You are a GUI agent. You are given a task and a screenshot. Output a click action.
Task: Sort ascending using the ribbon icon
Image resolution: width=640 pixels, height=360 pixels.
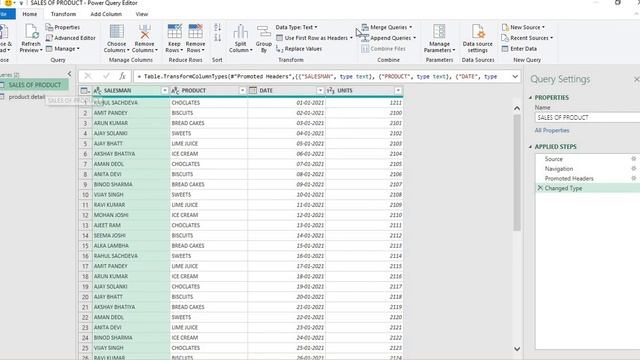pos(218,27)
